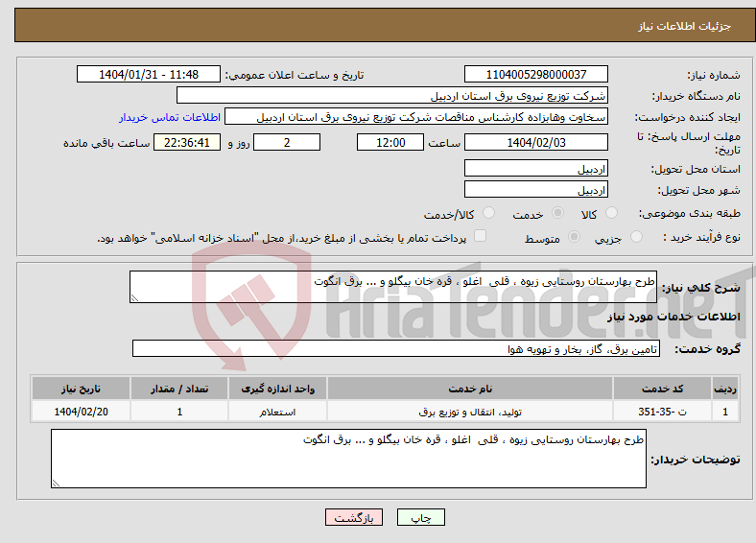The image size is (756, 543).
Task: Select the جزیی purchase type radio
Action: [x=636, y=237]
